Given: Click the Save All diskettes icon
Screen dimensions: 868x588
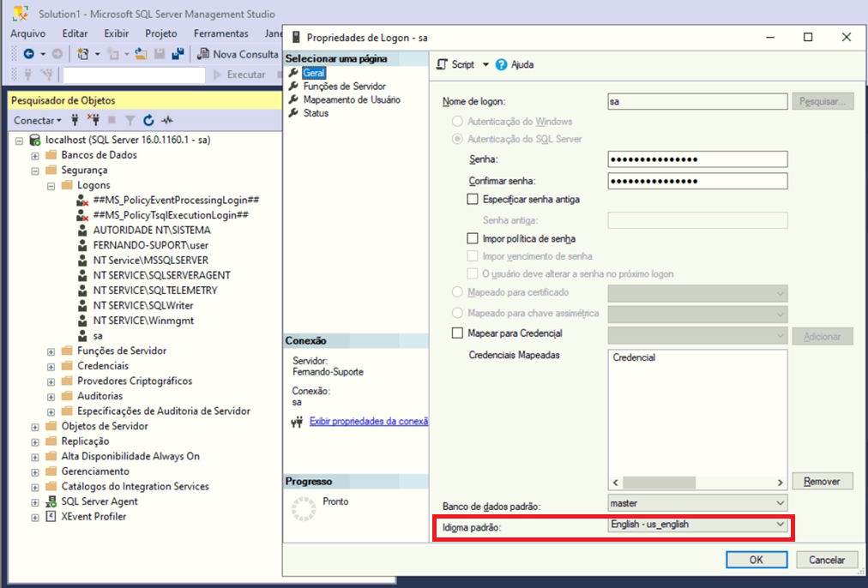Looking at the screenshot, I should coord(178,54).
